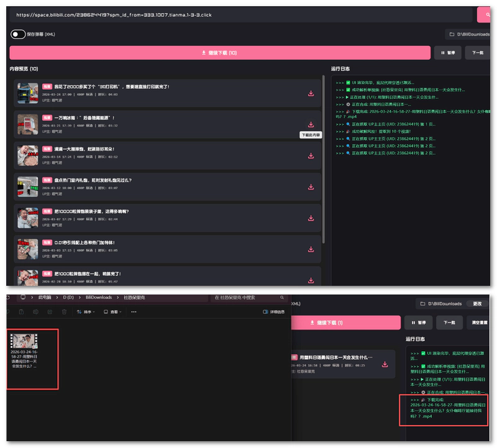Click the 详细信息 details pane icon in Explorer

[x=273, y=312]
